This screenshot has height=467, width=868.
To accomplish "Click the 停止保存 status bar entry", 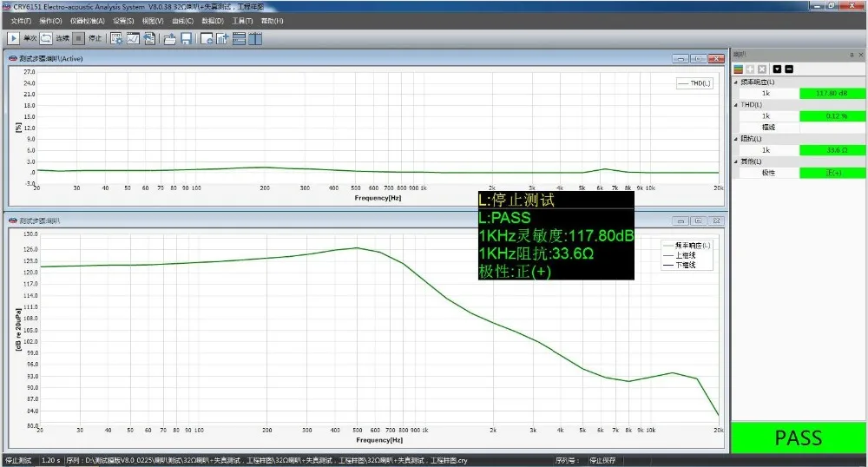I will (x=602, y=460).
